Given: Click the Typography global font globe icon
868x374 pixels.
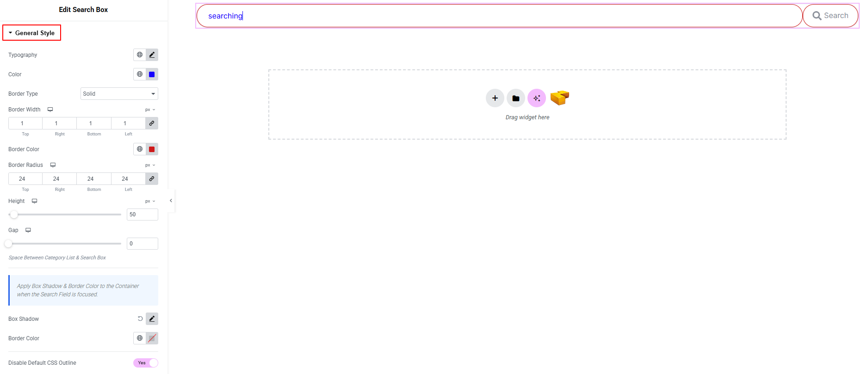Looking at the screenshot, I should [x=140, y=55].
